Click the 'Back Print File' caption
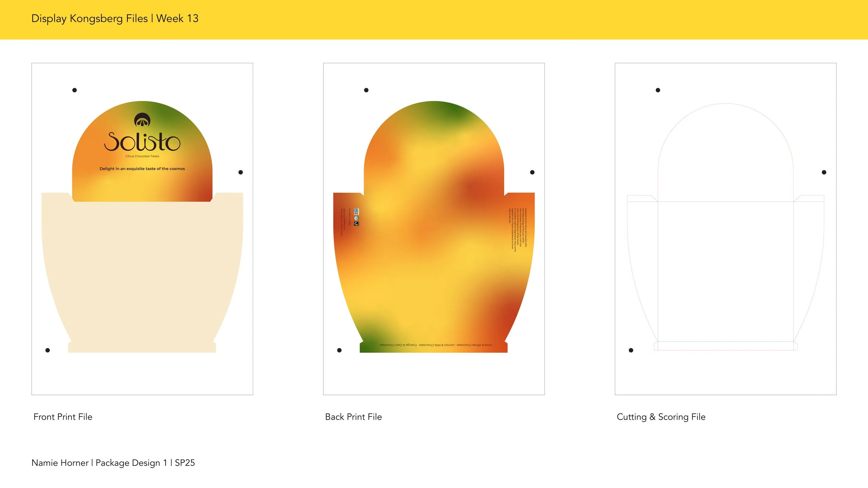868x488 pixels. point(353,417)
